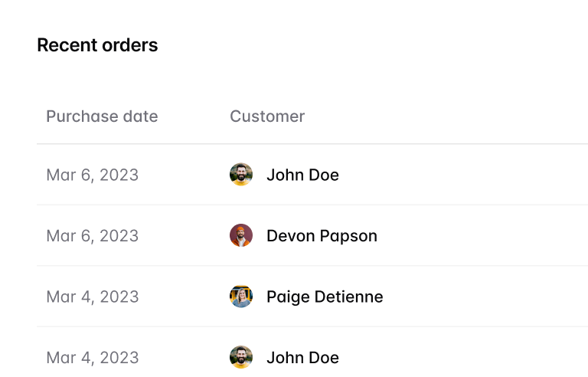Image resolution: width=588 pixels, height=377 pixels.
Task: Click Devon Papson's profile avatar
Action: coord(241,235)
